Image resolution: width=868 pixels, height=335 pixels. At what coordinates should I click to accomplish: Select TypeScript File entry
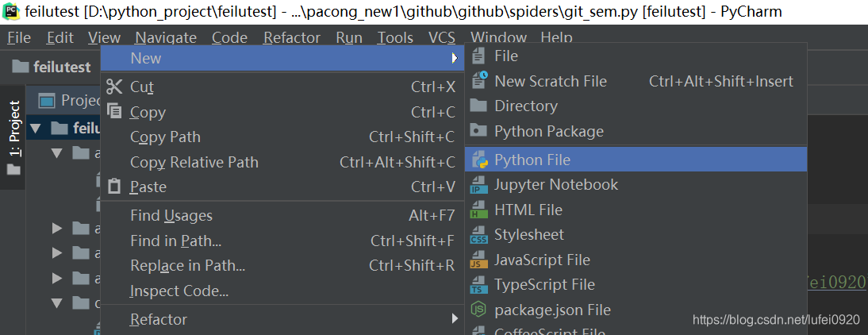636,285
